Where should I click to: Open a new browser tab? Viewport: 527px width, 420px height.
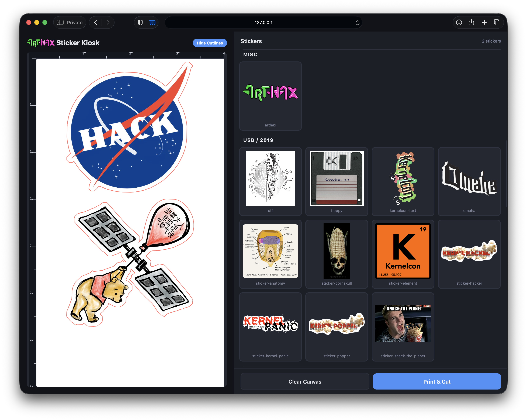coord(484,22)
